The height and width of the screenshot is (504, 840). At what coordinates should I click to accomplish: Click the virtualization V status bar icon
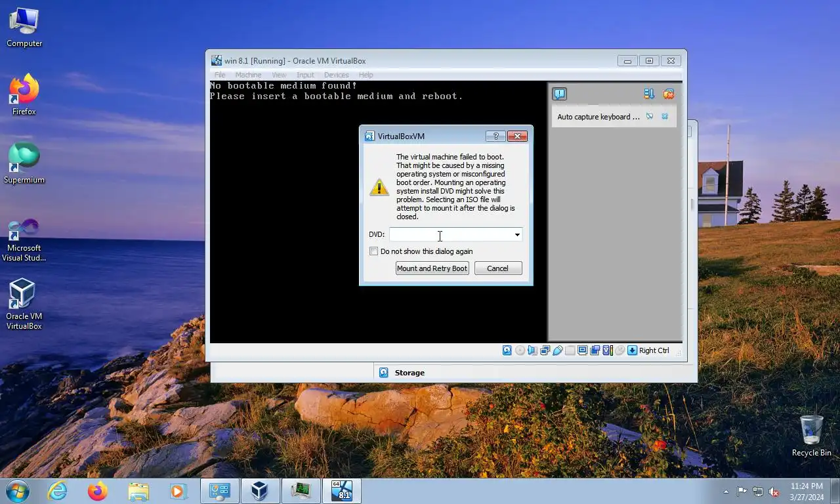[607, 350]
